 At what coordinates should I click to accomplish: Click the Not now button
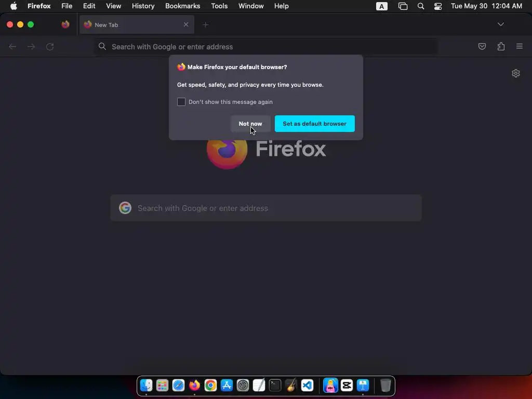(250, 124)
